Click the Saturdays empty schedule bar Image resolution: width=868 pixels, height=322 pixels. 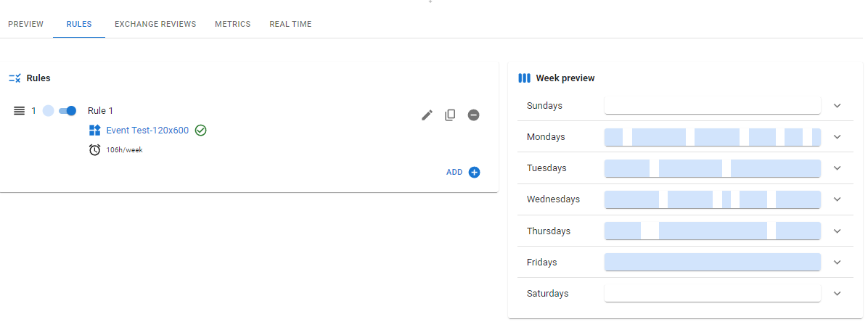tap(712, 293)
